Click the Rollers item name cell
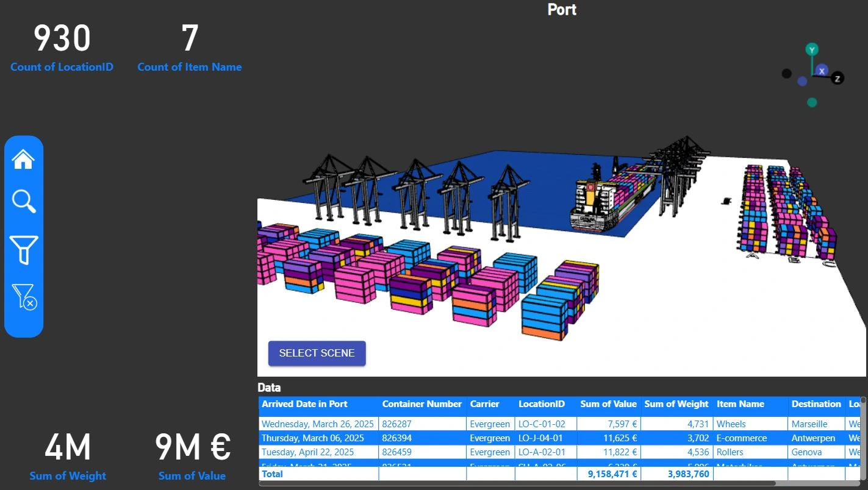Image resolution: width=868 pixels, height=490 pixels. coord(730,452)
